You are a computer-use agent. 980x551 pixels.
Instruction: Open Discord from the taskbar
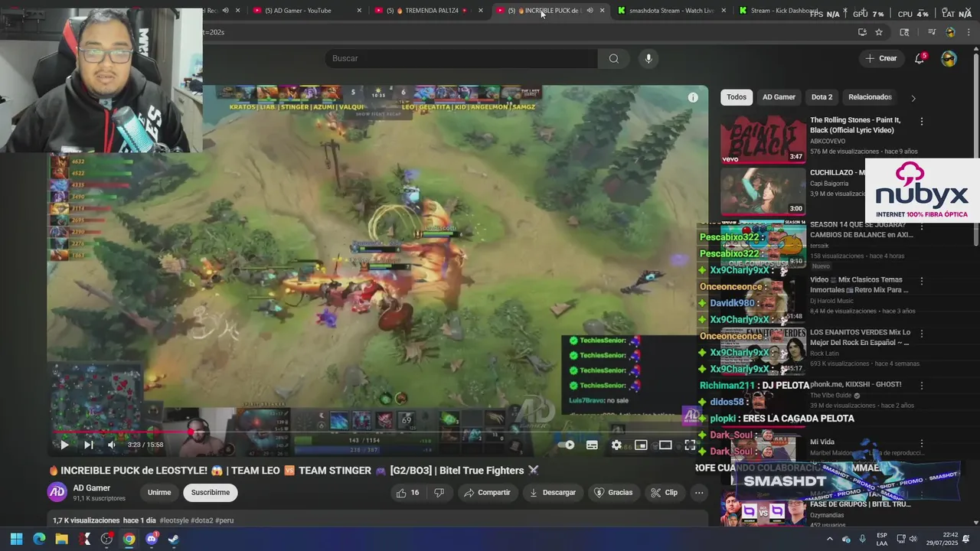point(152,539)
